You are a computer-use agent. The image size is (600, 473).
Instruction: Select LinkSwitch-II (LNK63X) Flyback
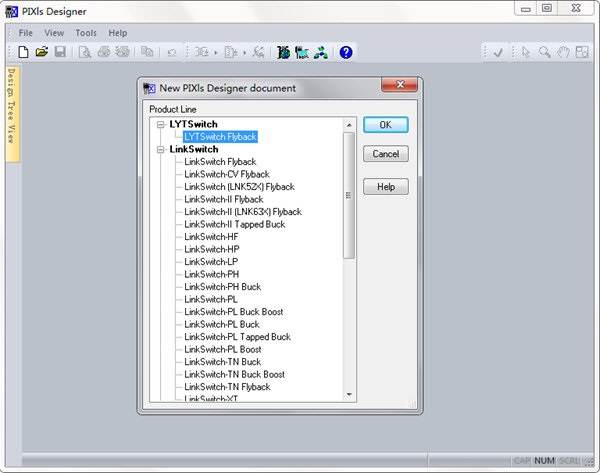pyautogui.click(x=243, y=212)
